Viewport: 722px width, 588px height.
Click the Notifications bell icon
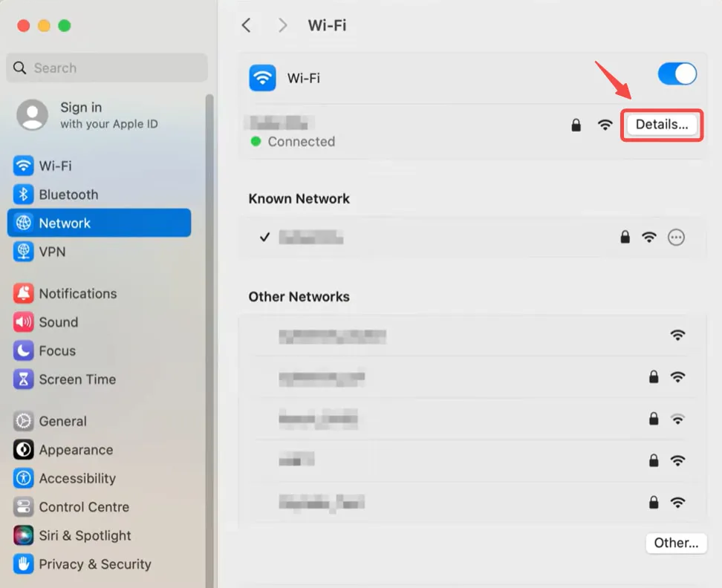(23, 293)
